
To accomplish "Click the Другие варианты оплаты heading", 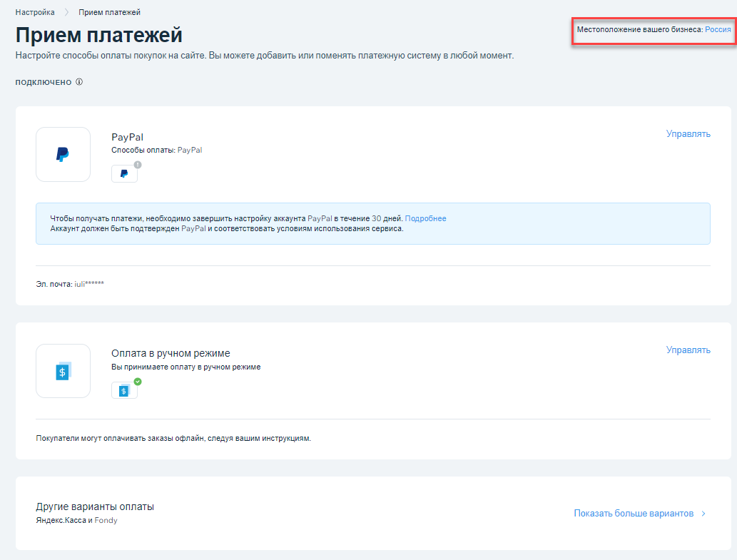I will pyautogui.click(x=95, y=506).
